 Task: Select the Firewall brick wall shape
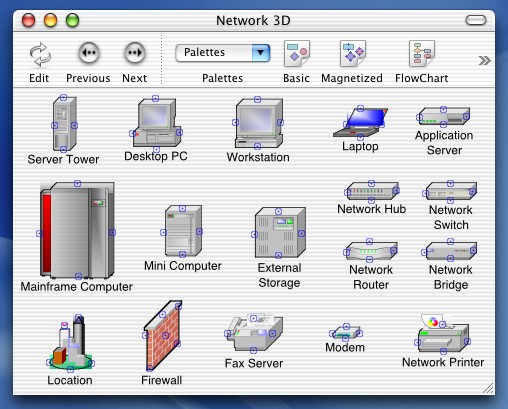pos(163,335)
